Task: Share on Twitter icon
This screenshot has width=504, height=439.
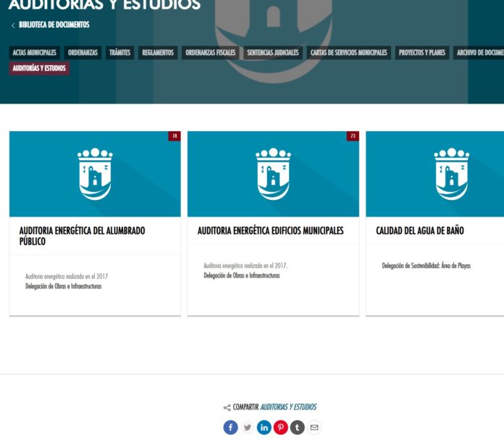Action: (x=247, y=427)
